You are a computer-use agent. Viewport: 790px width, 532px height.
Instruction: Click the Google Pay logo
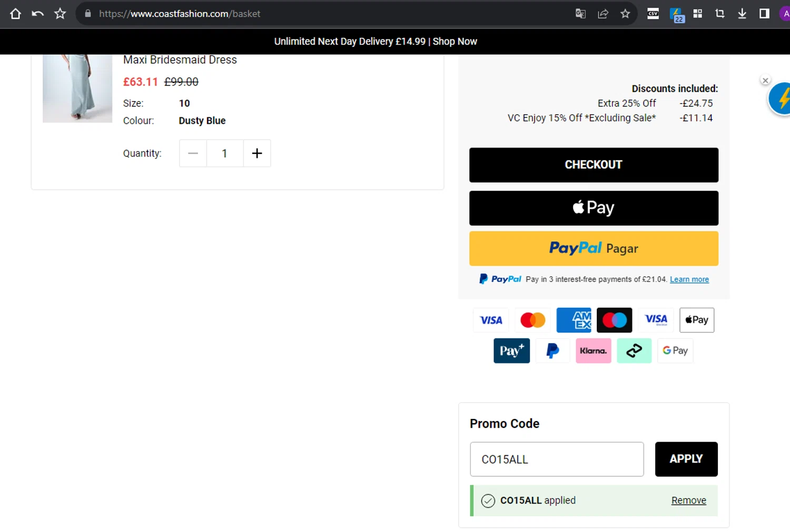[x=675, y=350]
